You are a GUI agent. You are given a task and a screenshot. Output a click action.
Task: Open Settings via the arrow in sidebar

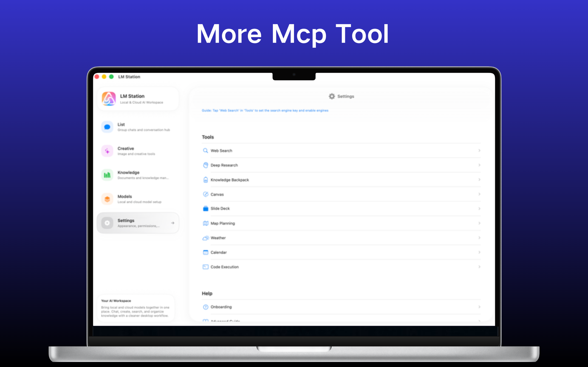click(x=173, y=223)
